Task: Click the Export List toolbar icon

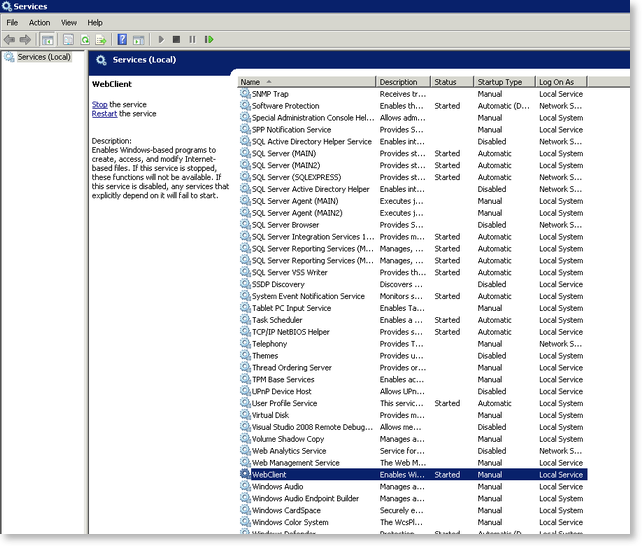Action: click(x=101, y=40)
